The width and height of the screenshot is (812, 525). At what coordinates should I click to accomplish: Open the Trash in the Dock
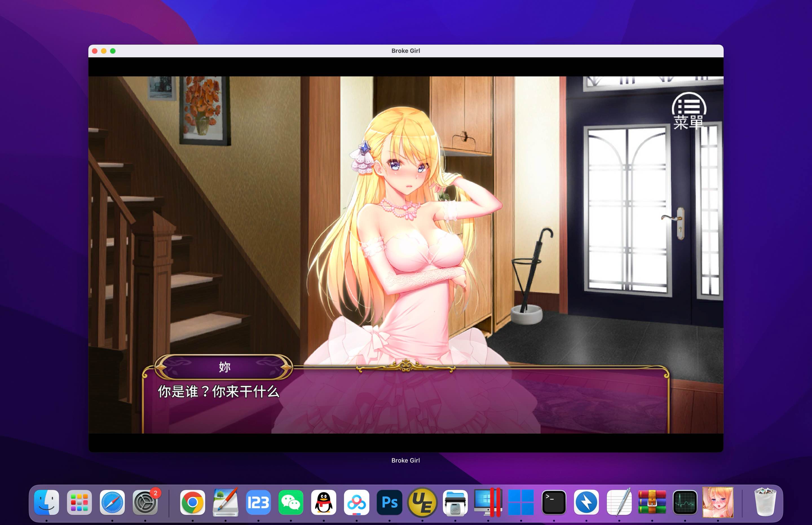coord(765,502)
